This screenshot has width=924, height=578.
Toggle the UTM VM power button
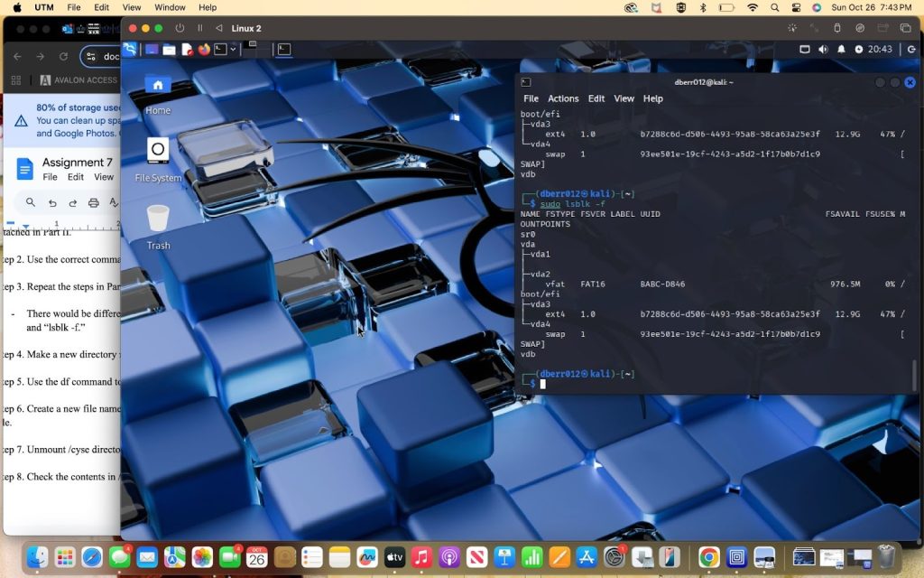point(180,28)
